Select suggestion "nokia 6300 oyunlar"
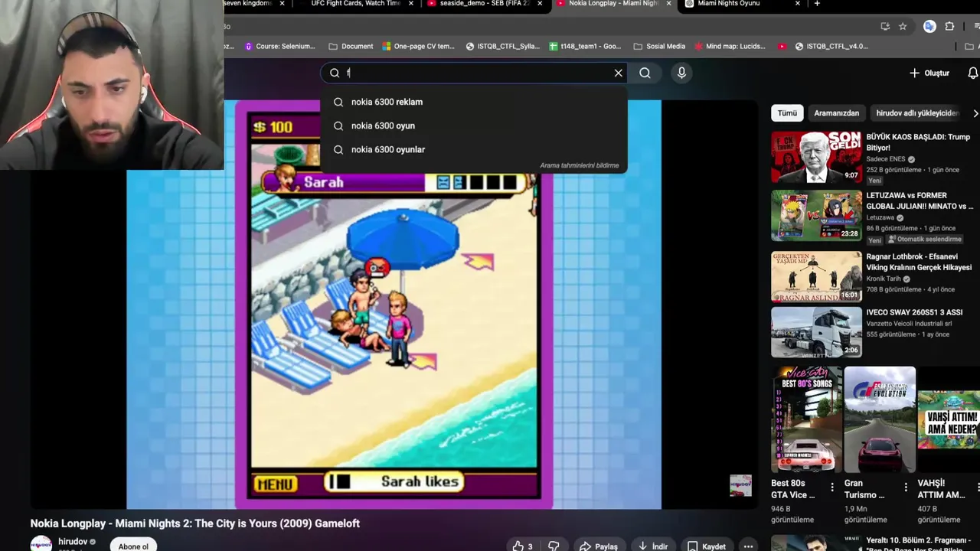Image resolution: width=980 pixels, height=551 pixels. (x=474, y=149)
